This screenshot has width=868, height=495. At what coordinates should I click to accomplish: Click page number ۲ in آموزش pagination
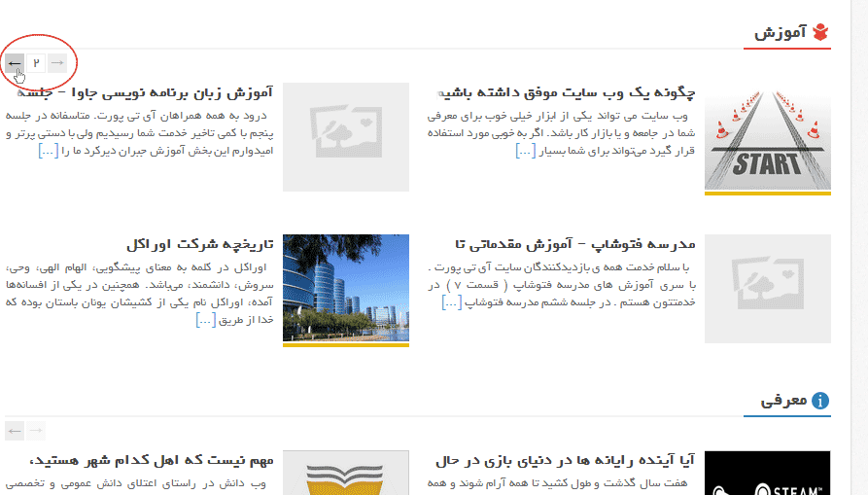click(x=36, y=63)
